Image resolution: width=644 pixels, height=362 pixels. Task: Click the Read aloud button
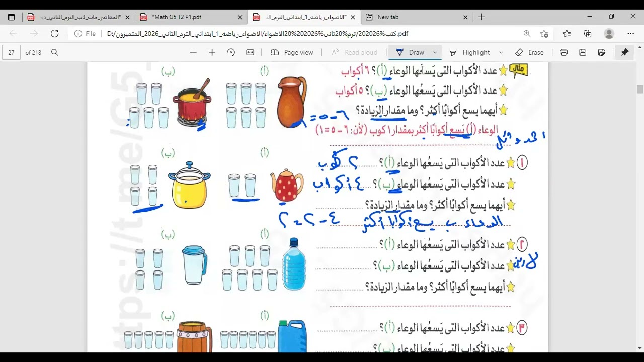(x=354, y=52)
